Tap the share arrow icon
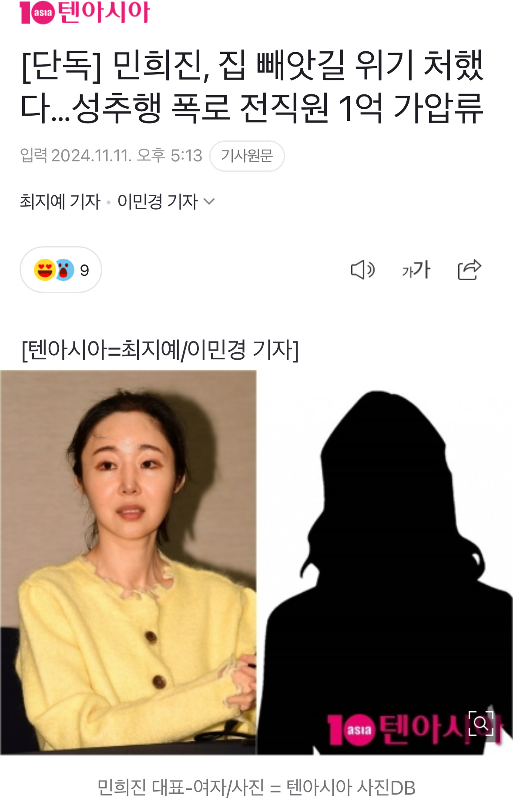Viewport: 513px width, 812px height. pyautogui.click(x=469, y=270)
